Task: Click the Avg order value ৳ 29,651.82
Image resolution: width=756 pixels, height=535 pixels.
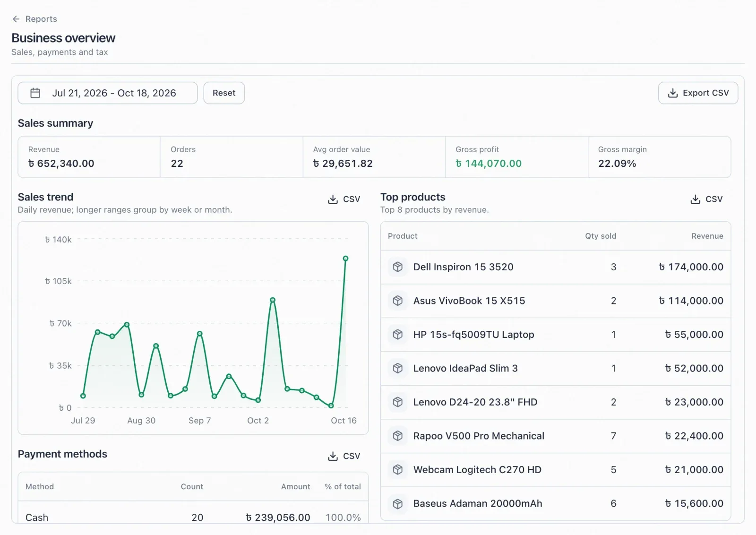Action: click(x=343, y=164)
